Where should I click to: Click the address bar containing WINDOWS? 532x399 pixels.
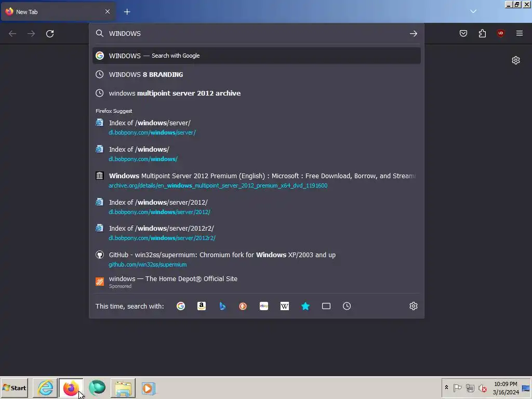pyautogui.click(x=256, y=33)
